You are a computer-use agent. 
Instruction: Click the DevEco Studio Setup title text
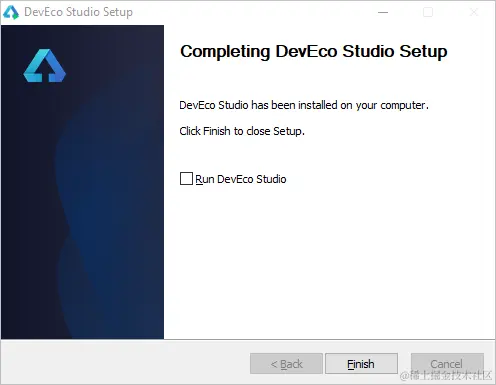tap(78, 12)
